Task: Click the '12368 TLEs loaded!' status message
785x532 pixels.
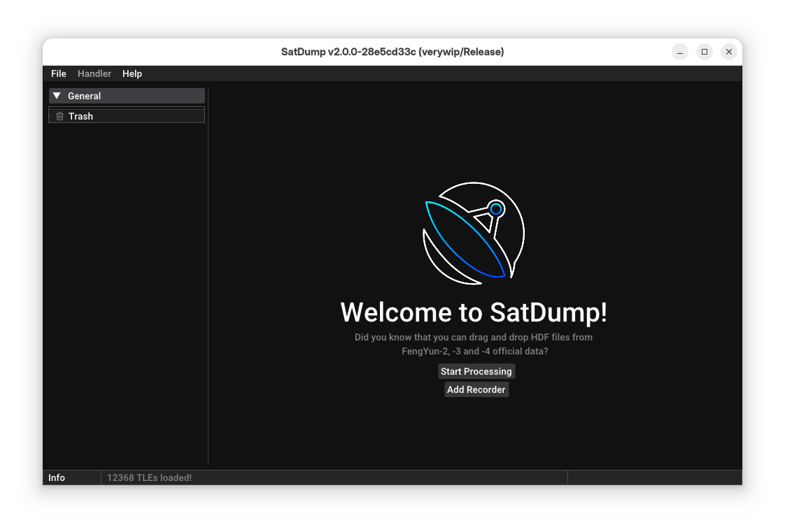Action: click(150, 477)
